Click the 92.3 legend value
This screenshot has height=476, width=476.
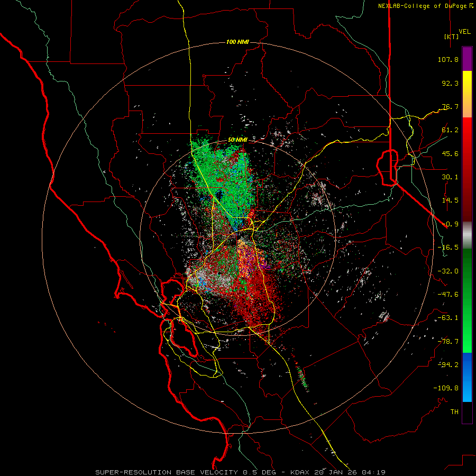(450, 83)
